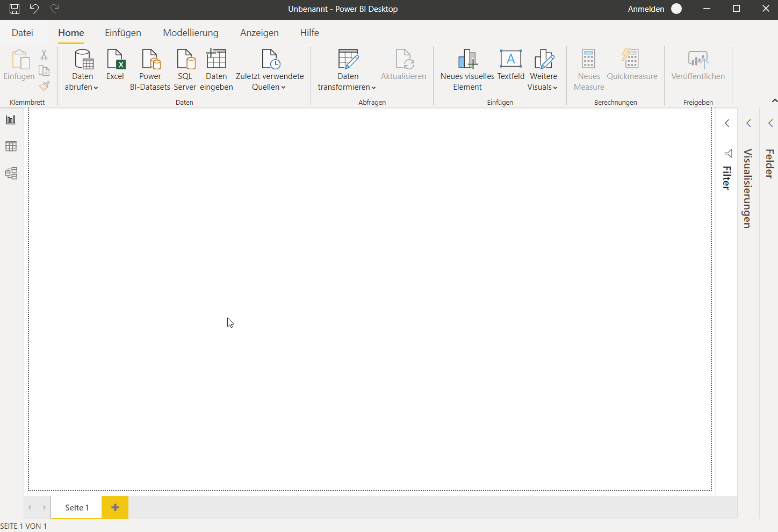Screen dimensions: 778x532
Task: Add a new page with plus button
Action: pyautogui.click(x=115, y=507)
